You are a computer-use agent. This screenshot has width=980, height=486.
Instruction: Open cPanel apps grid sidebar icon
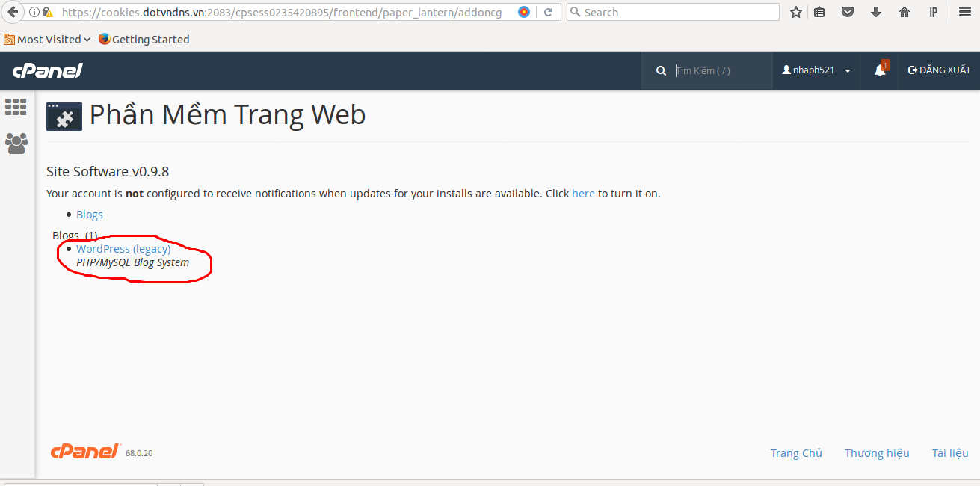(x=16, y=107)
